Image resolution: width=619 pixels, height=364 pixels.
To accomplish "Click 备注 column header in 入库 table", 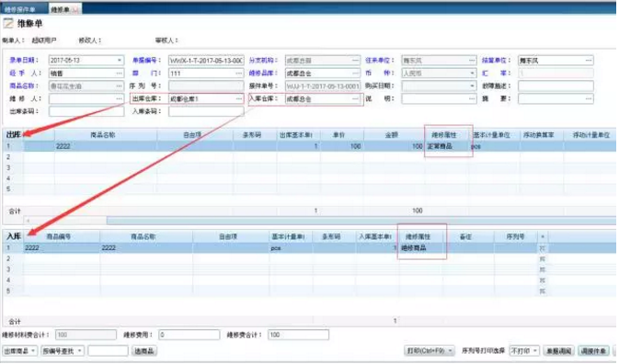I will tap(465, 236).
